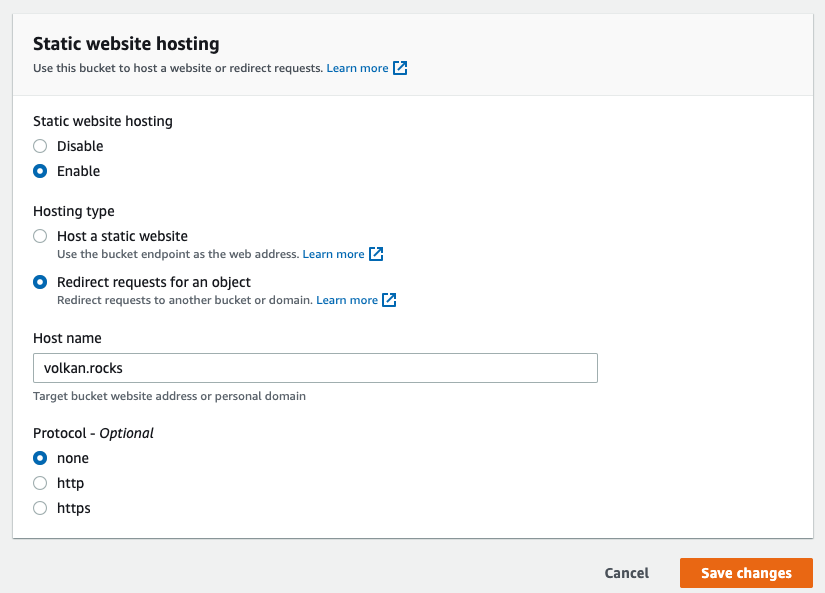The height and width of the screenshot is (593, 825).
Task: Click the bold Static website hosting panel title
Action: point(126,44)
